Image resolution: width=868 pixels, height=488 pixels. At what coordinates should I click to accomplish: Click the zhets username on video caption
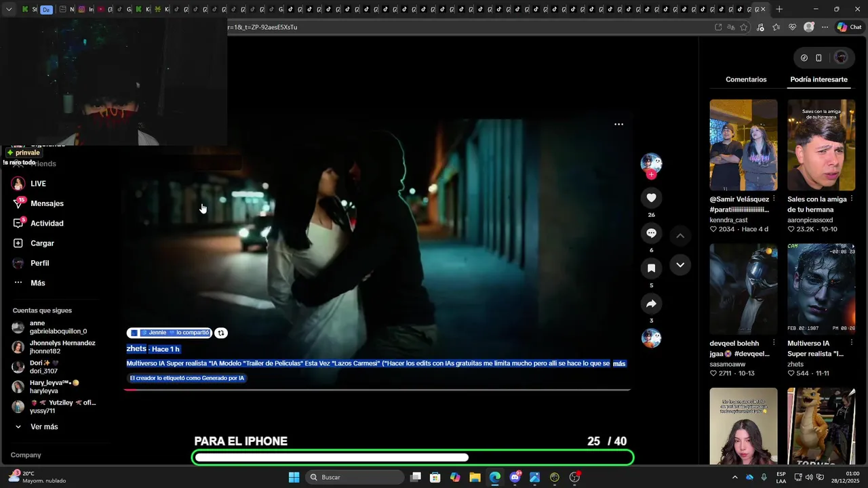[136, 348]
